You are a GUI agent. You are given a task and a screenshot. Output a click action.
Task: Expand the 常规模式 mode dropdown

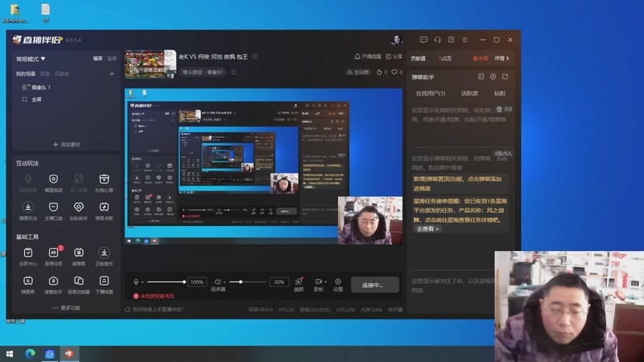[31, 59]
